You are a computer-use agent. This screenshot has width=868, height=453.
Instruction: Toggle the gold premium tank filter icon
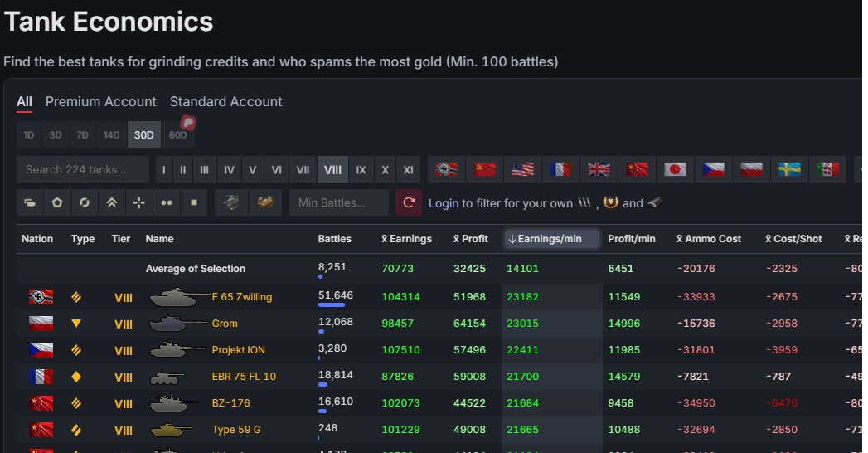pos(264,202)
